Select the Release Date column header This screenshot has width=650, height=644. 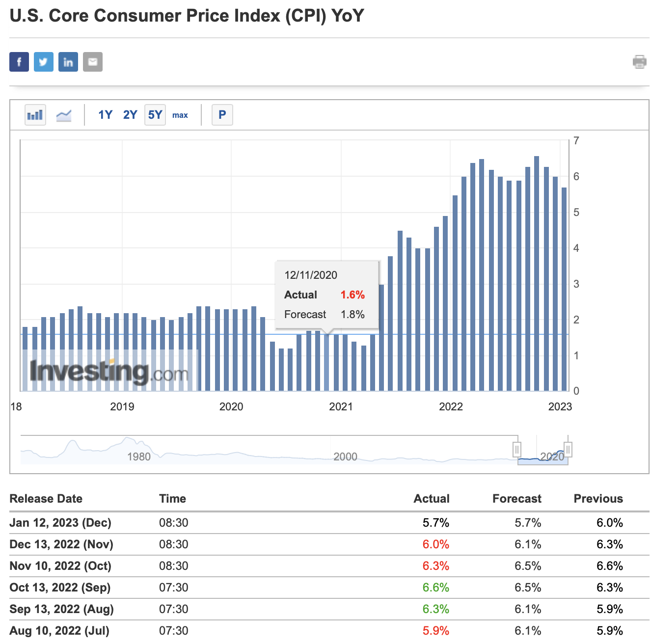tap(46, 499)
